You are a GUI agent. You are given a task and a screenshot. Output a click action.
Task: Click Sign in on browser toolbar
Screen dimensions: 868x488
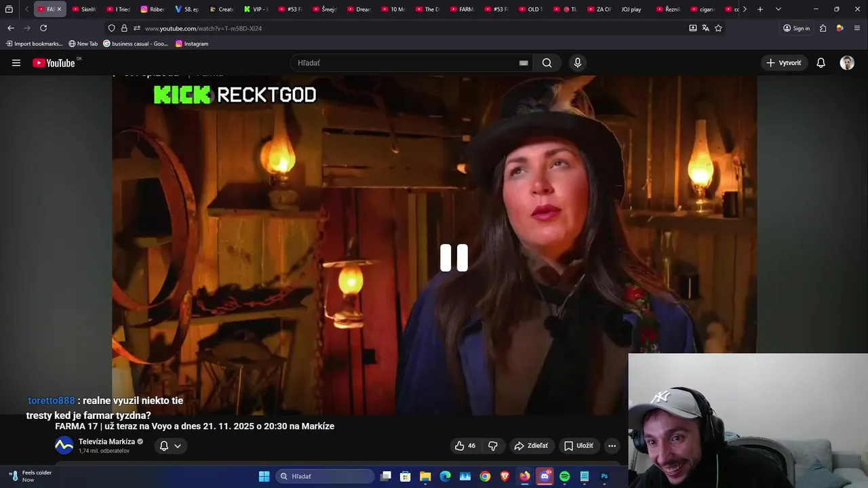(x=796, y=28)
